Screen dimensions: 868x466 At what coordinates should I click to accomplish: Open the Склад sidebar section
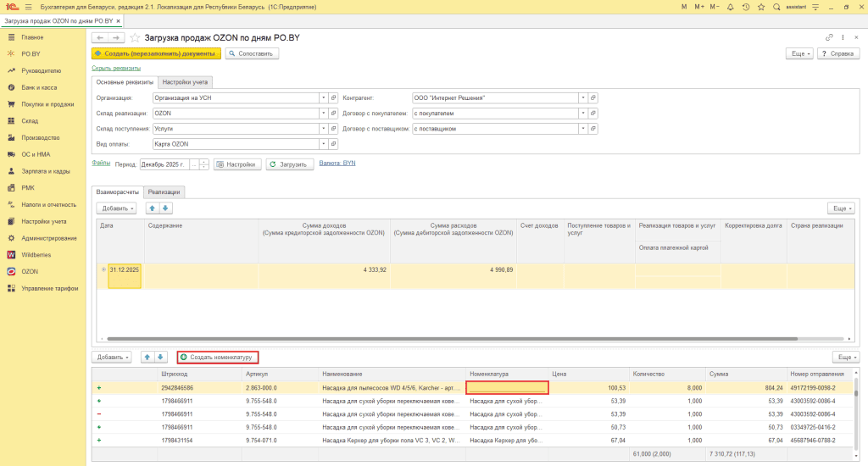point(30,120)
